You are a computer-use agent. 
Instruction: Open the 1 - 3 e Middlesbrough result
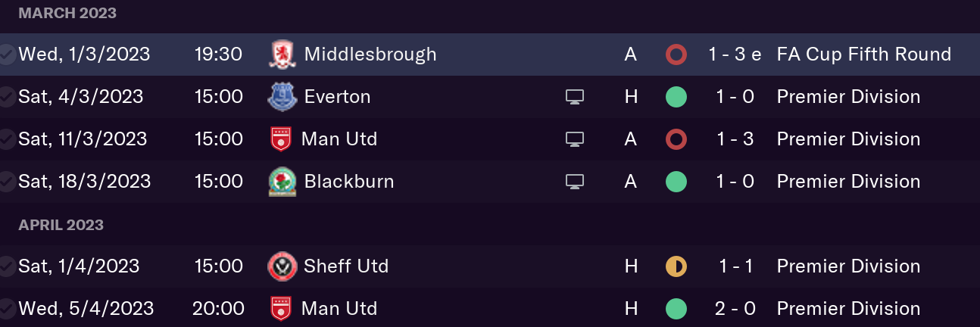tap(735, 54)
